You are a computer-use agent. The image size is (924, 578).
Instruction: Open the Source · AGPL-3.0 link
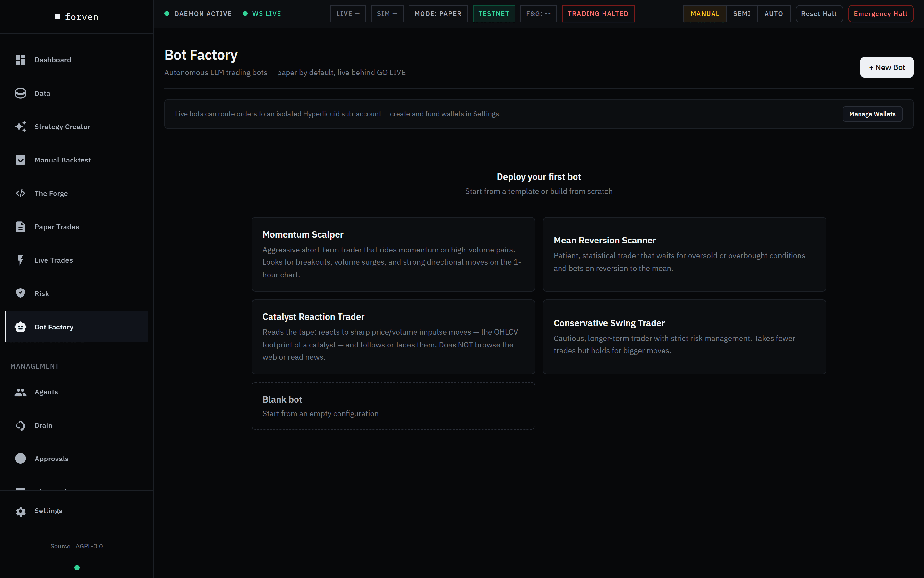pyautogui.click(x=77, y=546)
